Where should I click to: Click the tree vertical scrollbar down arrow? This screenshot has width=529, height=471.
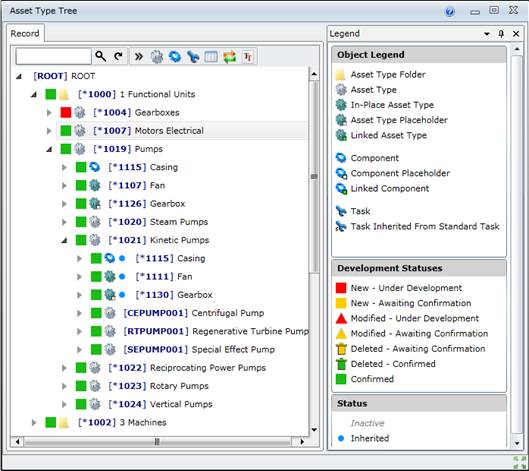314,430
